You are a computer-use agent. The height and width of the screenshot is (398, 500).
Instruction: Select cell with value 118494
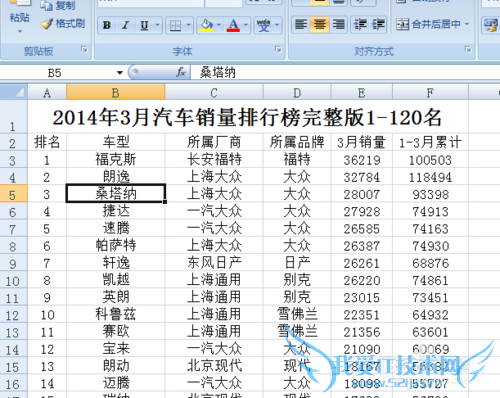click(x=430, y=177)
